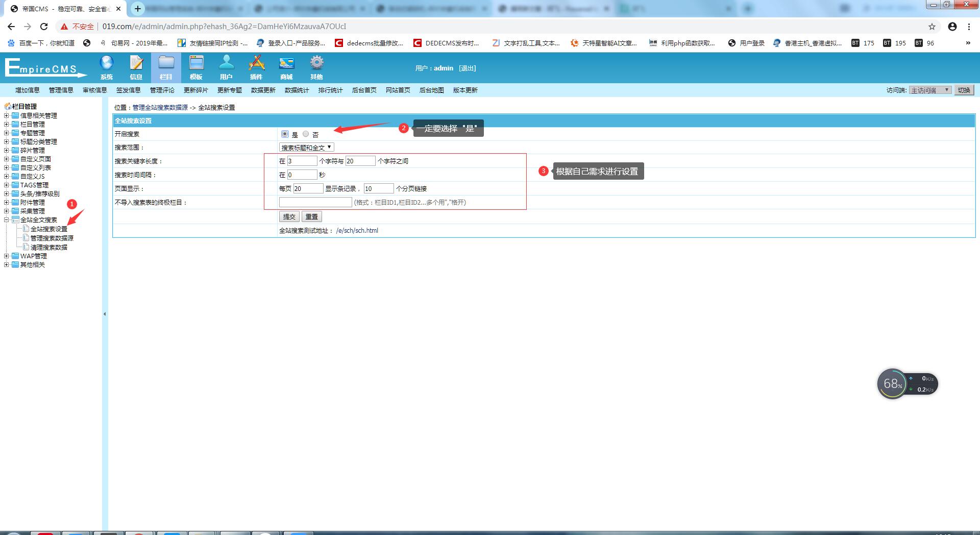
Task: Click records per page field
Action: pos(308,188)
